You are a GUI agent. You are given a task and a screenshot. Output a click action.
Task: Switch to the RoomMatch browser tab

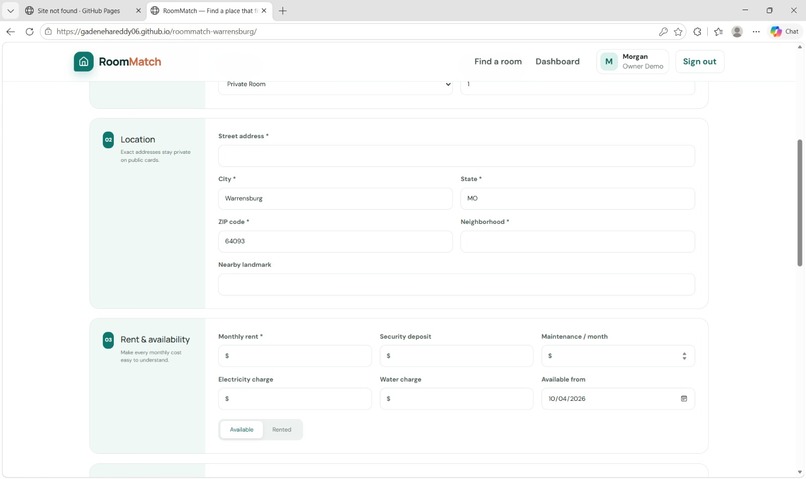point(210,10)
